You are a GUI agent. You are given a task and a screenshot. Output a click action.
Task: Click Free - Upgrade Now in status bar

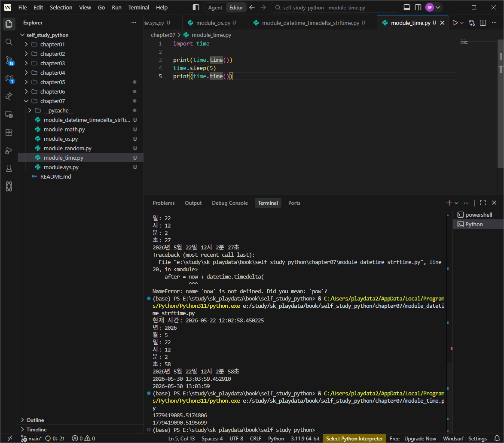pos(413,438)
